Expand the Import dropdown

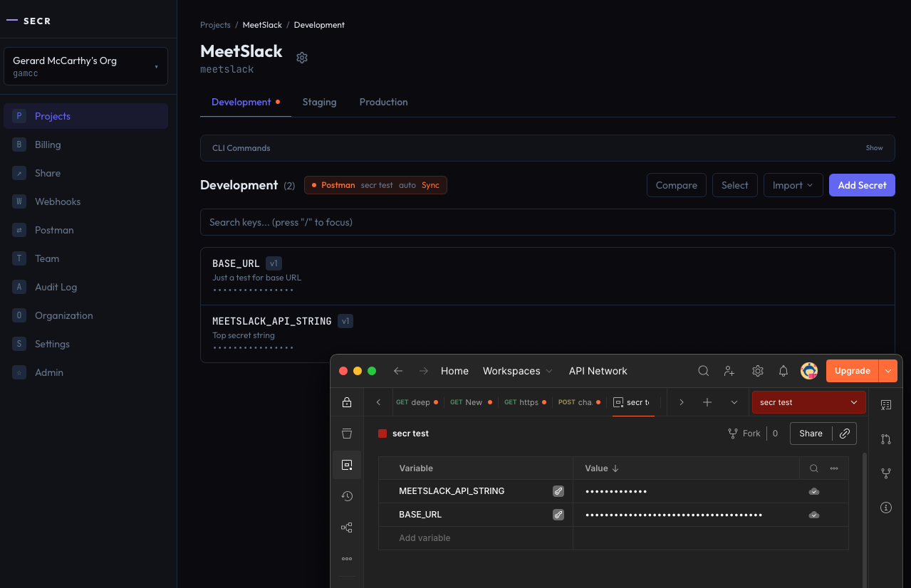(793, 185)
